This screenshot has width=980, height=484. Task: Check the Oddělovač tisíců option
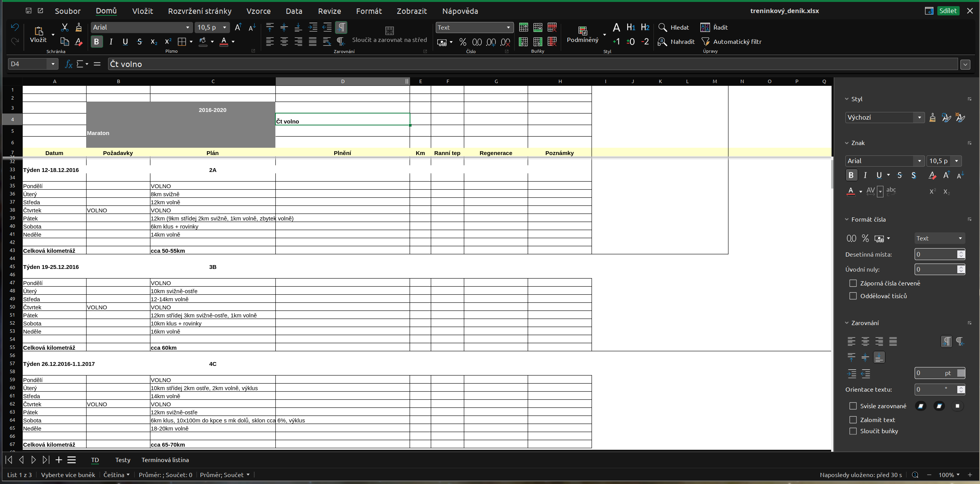coord(853,296)
